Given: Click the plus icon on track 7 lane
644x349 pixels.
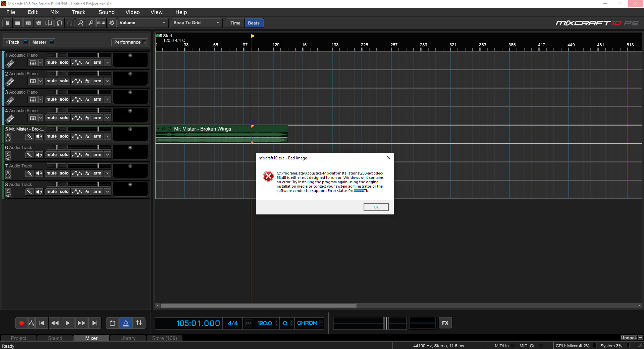Looking at the screenshot, I should tap(130, 166).
